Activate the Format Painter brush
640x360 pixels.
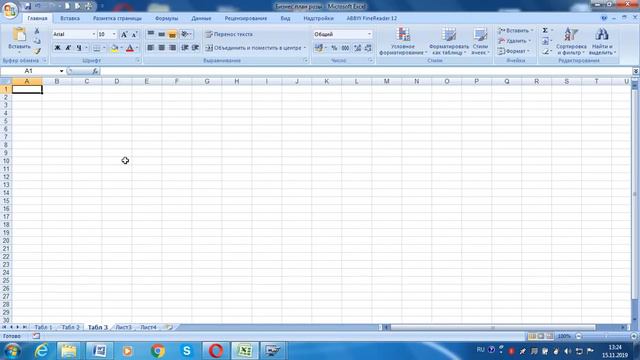click(37, 51)
